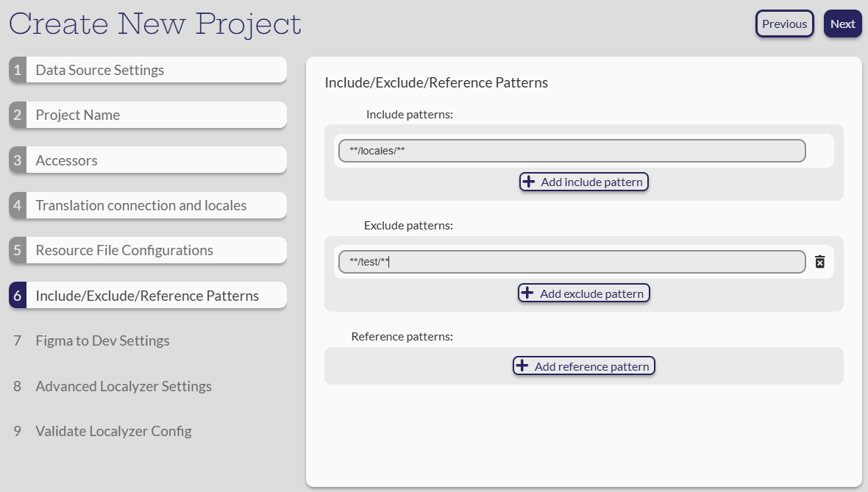Click plus icon beside Add include pattern
Viewport: 868px width, 492px height.
pos(528,182)
